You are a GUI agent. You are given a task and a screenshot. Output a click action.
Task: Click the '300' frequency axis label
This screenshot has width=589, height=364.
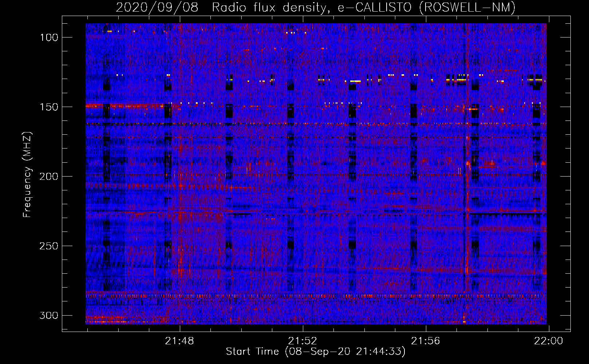pyautogui.click(x=49, y=315)
